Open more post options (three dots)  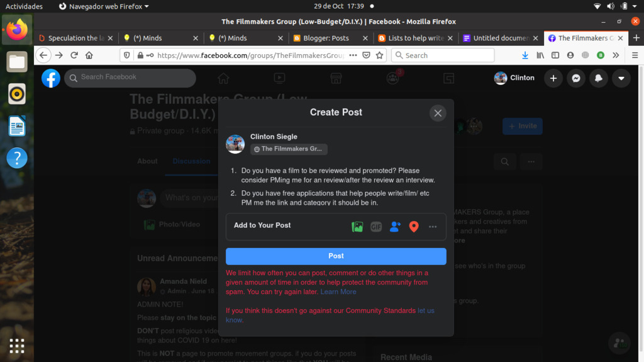coord(433,227)
